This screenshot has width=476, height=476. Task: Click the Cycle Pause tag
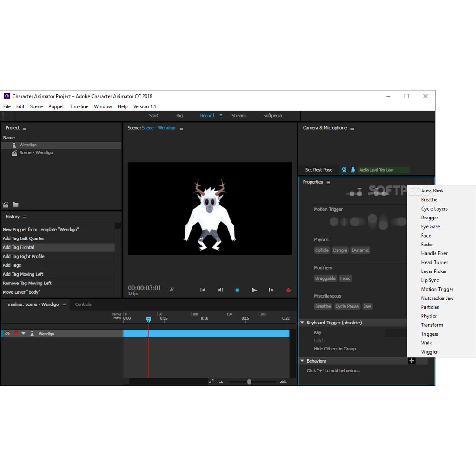point(347,307)
